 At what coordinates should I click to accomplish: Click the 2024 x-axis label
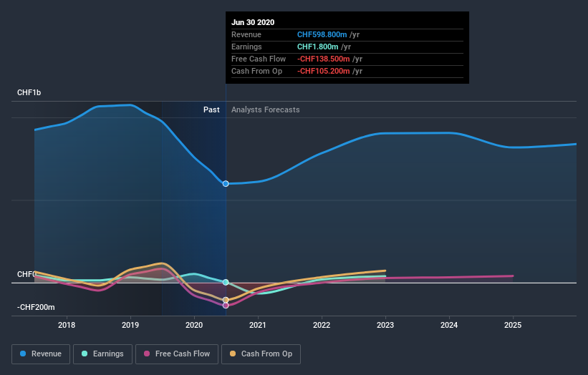(449, 325)
